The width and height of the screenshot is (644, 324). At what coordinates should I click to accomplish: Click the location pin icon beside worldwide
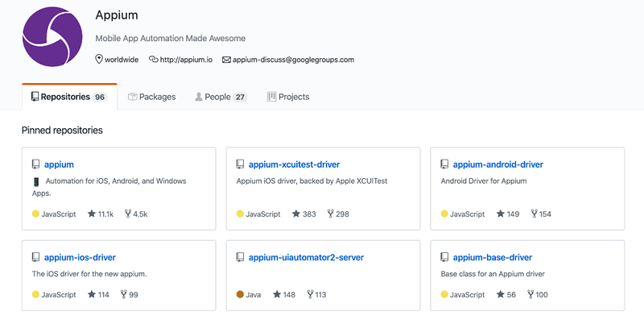coord(99,59)
